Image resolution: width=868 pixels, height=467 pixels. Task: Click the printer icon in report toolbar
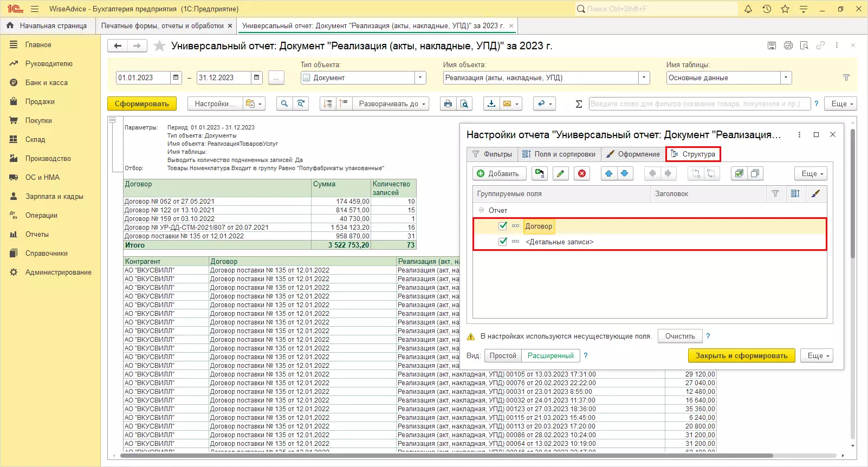click(x=448, y=103)
